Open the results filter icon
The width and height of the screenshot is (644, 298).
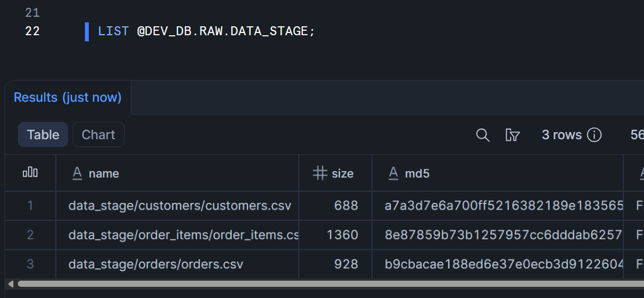click(x=512, y=135)
